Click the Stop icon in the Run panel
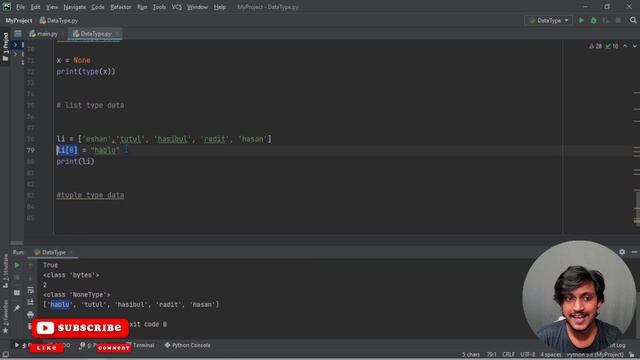Screen dimensions: 640x360 pyautogui.click(x=17, y=278)
